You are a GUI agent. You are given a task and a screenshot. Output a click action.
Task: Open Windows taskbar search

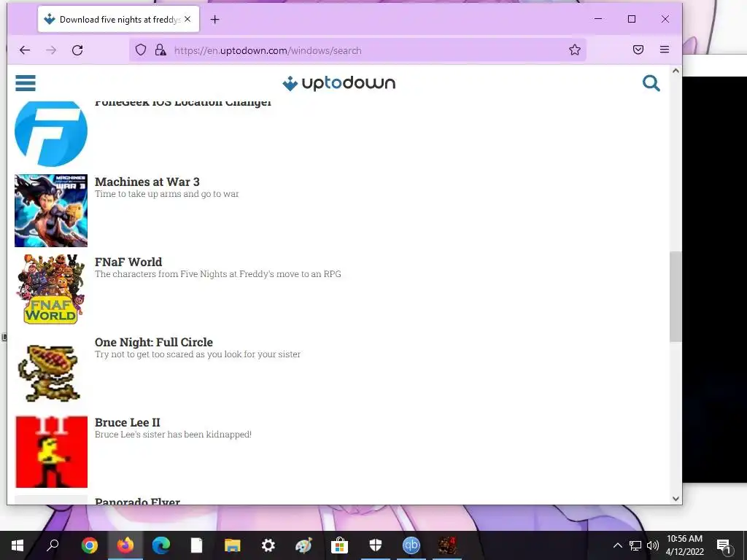(53, 545)
